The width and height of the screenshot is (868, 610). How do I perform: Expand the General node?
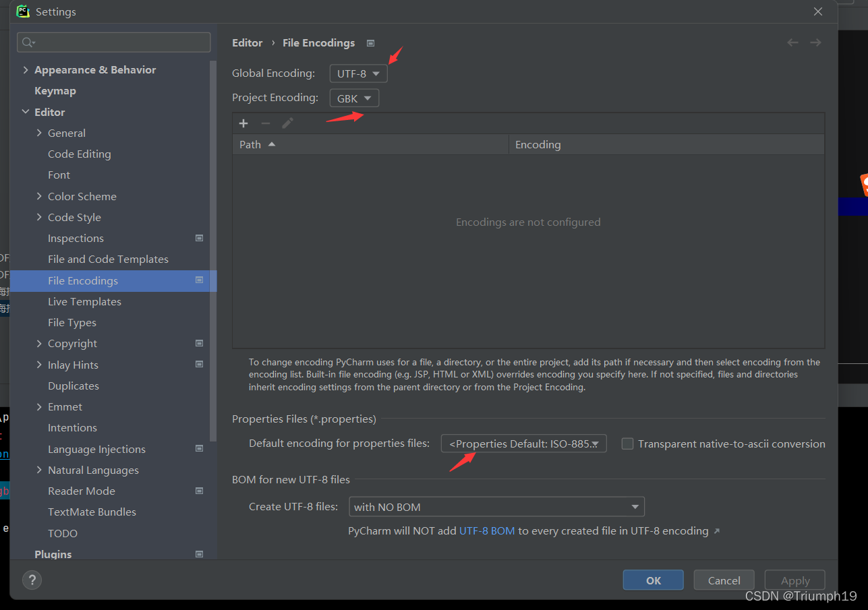point(39,133)
